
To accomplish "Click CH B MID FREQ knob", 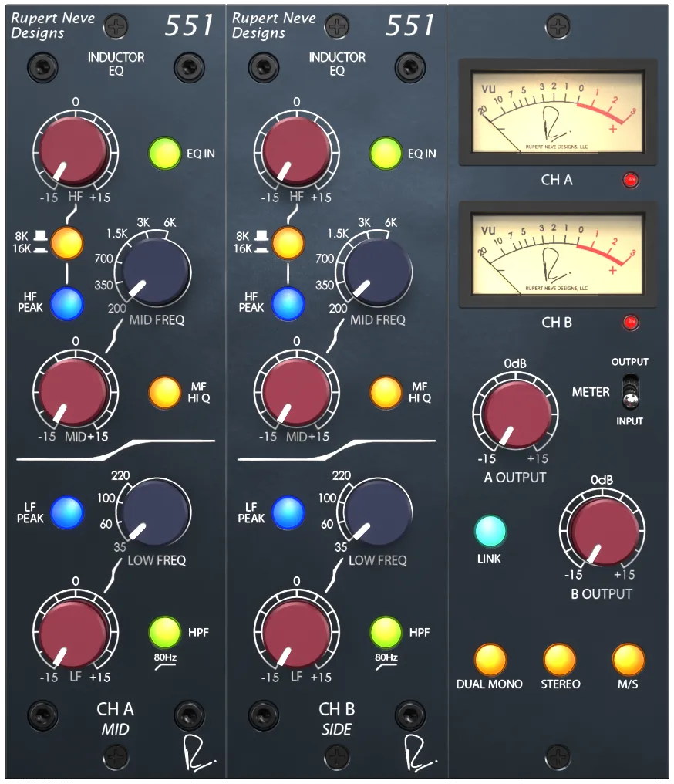I will [x=378, y=272].
